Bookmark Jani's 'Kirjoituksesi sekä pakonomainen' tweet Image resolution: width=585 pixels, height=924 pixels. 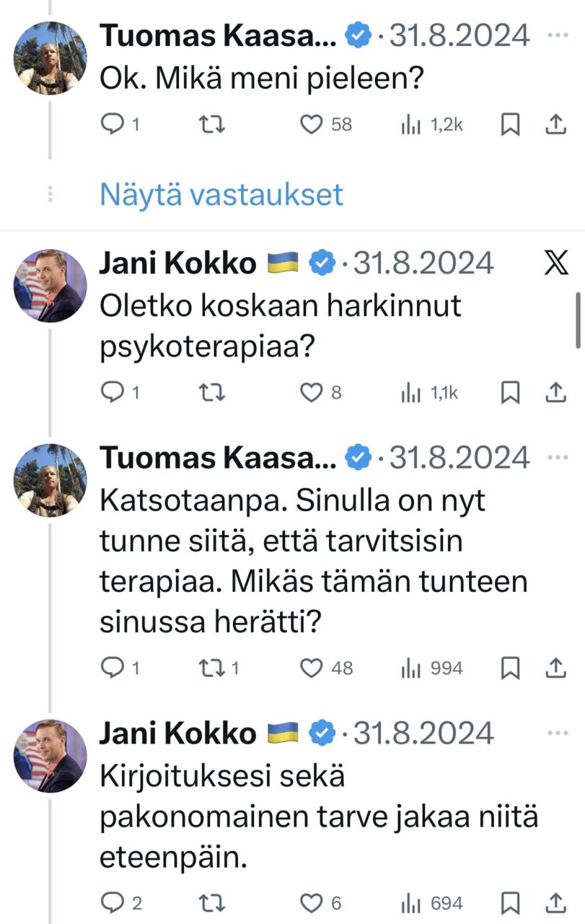click(x=510, y=903)
